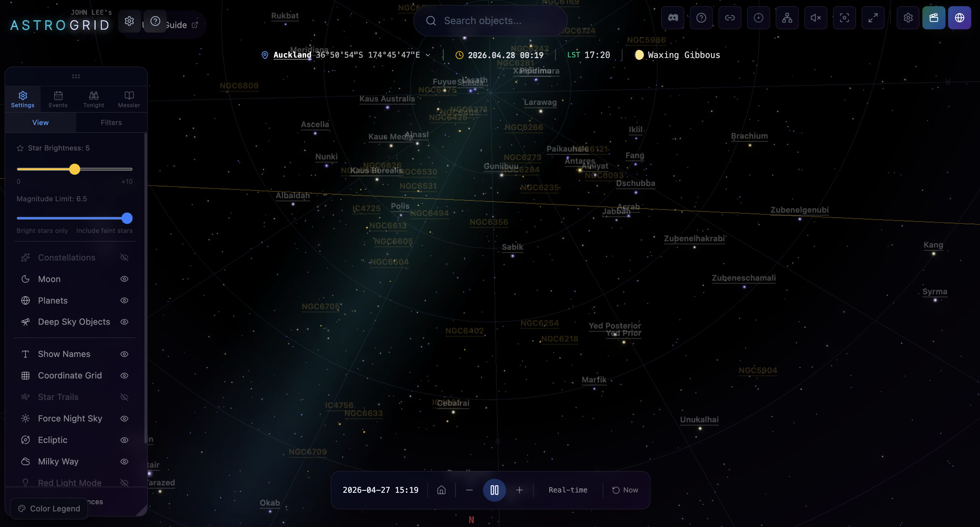Open the Color Legend panel

[x=49, y=508]
